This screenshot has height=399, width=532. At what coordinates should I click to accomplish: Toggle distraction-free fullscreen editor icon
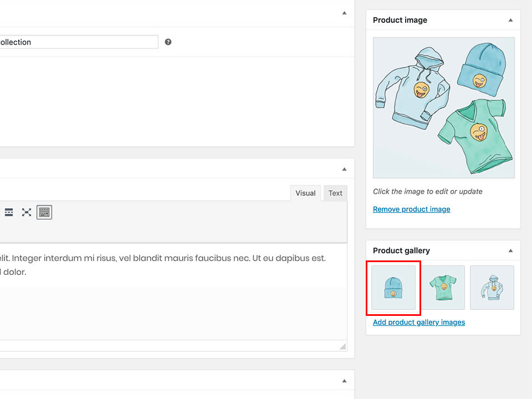click(x=27, y=212)
